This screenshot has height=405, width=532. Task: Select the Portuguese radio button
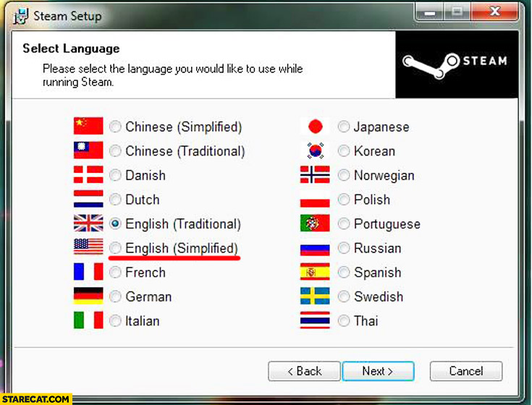344,223
